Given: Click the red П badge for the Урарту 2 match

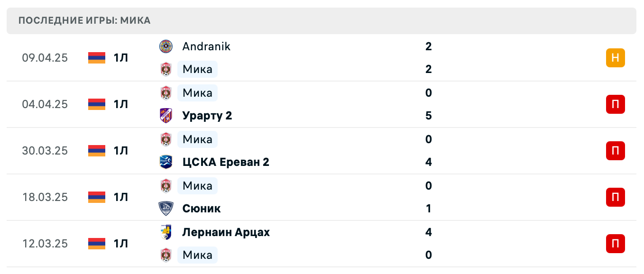Looking at the screenshot, I should (615, 104).
